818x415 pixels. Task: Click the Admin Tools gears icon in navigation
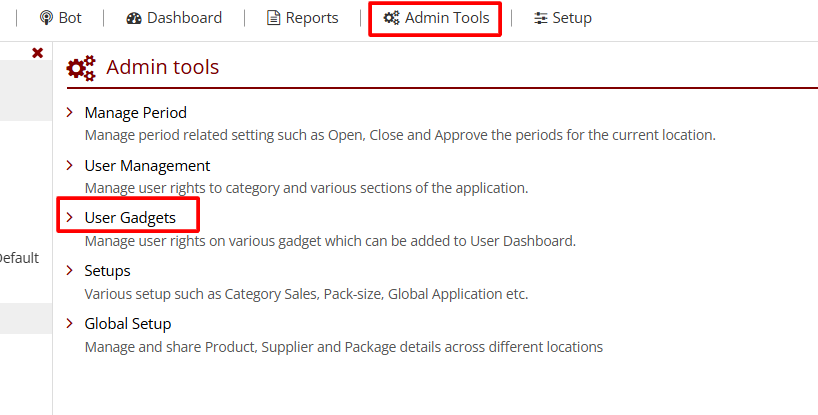coord(391,18)
